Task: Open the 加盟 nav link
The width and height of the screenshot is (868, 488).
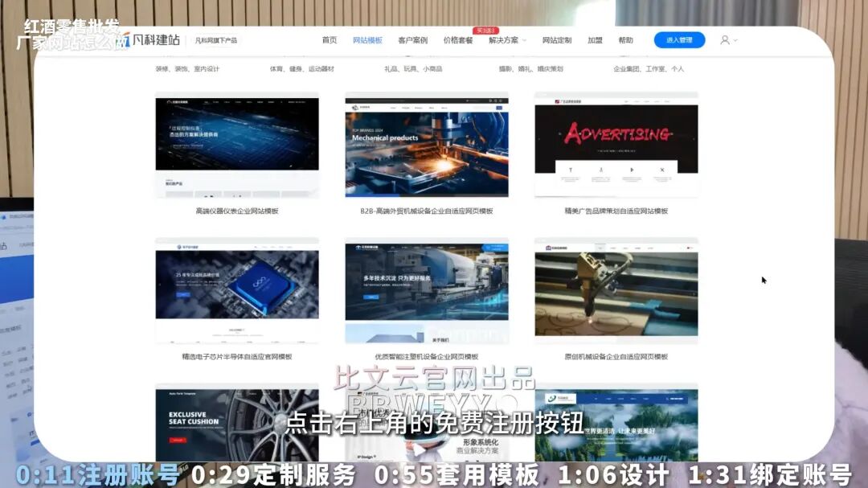Action: tap(595, 40)
